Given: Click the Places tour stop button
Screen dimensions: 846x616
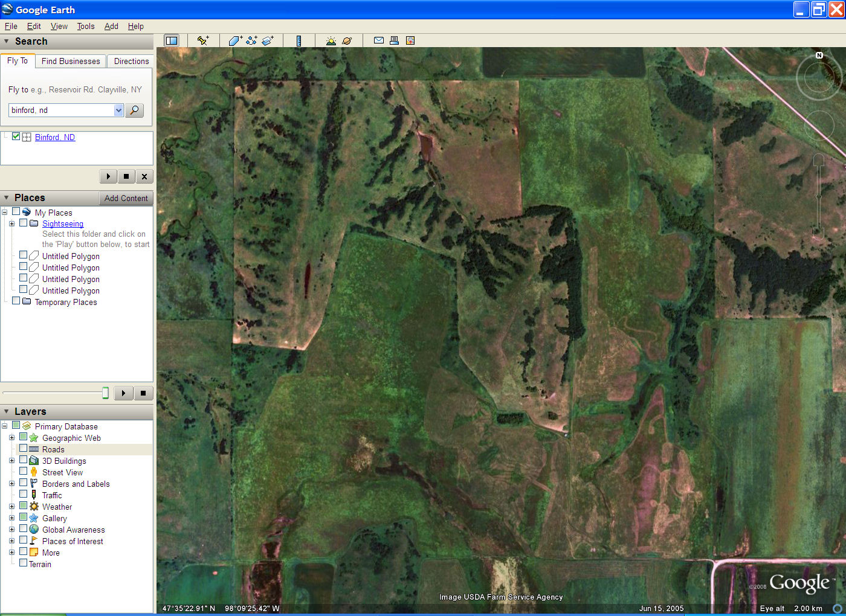Looking at the screenshot, I should (x=143, y=393).
